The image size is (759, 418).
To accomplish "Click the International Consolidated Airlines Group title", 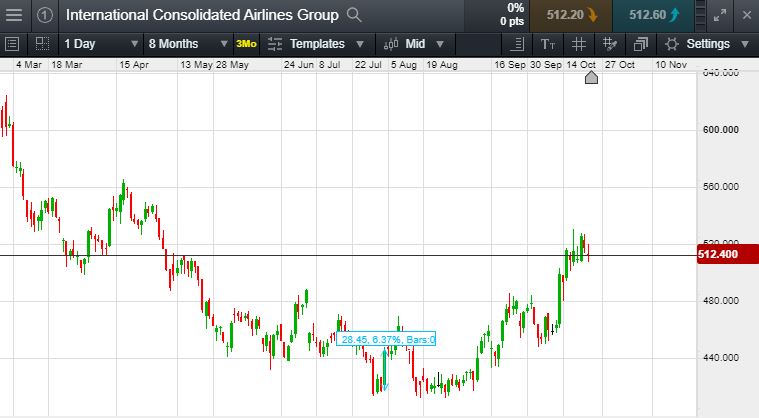I will [202, 15].
